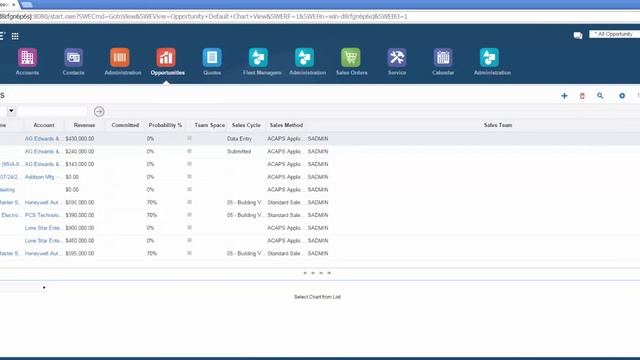This screenshot has width=640, height=360.
Task: Sort by the Revenue column header
Action: (x=84, y=125)
